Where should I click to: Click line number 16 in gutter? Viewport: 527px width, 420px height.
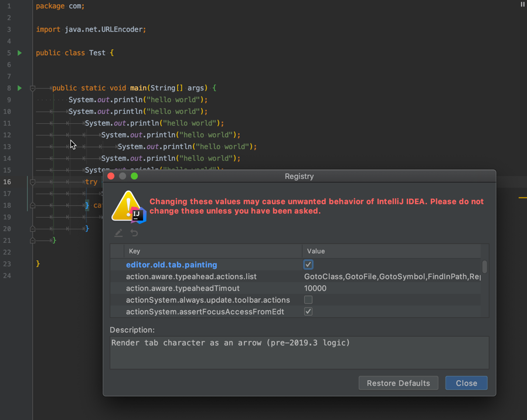(x=7, y=182)
